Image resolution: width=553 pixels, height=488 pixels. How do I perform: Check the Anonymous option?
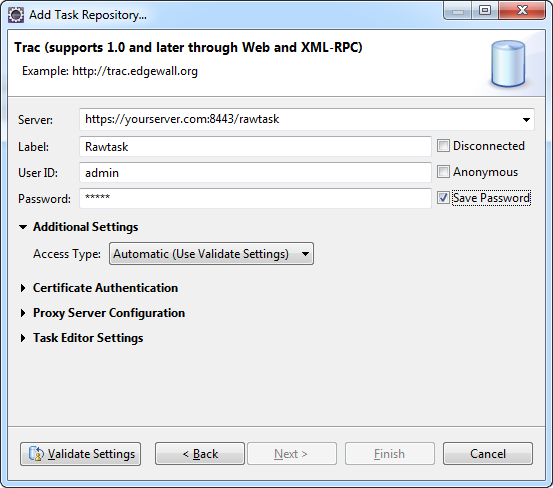443,172
